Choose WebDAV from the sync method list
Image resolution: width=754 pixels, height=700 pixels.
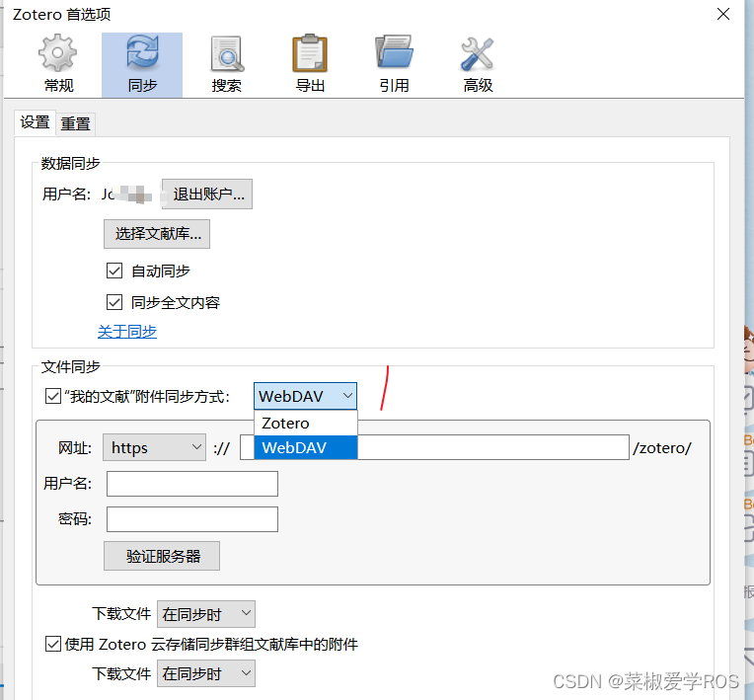tap(306, 447)
